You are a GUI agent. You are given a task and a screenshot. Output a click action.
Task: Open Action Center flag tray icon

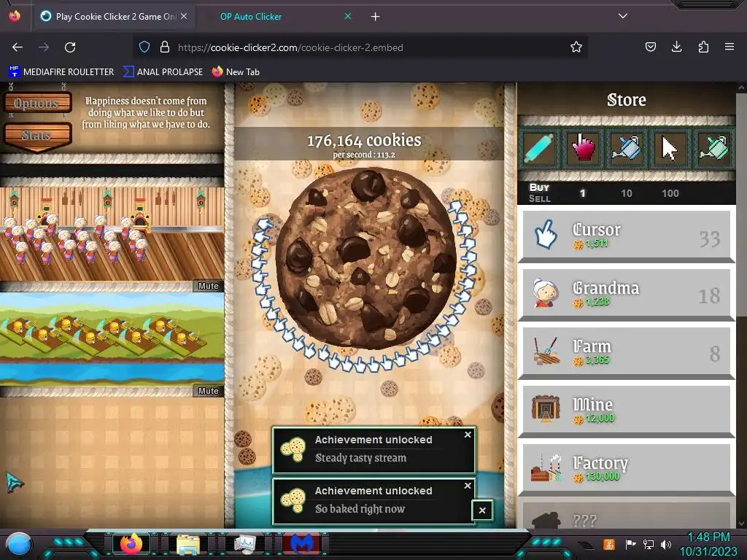coord(630,544)
